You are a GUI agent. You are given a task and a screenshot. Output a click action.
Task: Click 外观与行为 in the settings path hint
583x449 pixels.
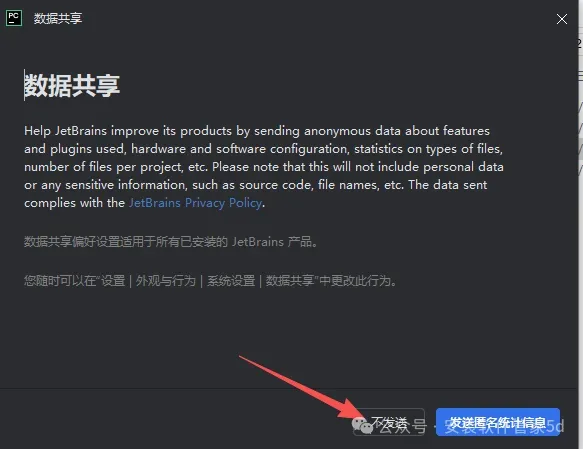click(165, 281)
